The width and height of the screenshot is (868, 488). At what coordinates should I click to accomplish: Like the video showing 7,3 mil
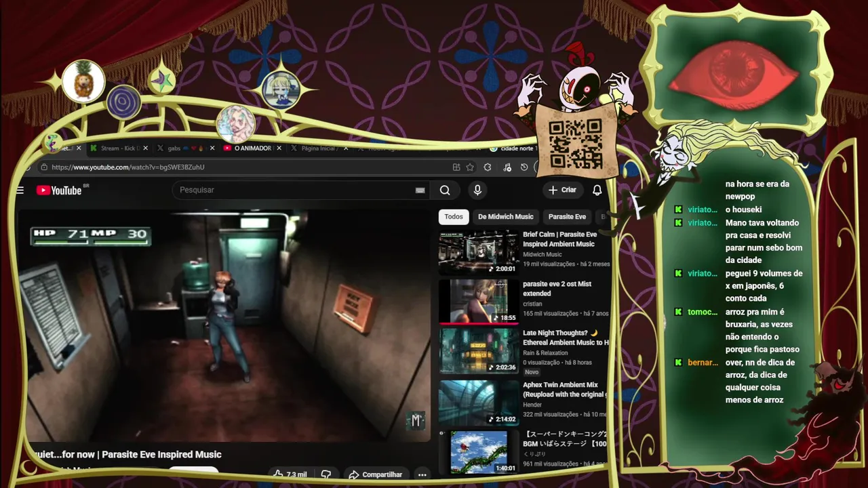click(291, 474)
